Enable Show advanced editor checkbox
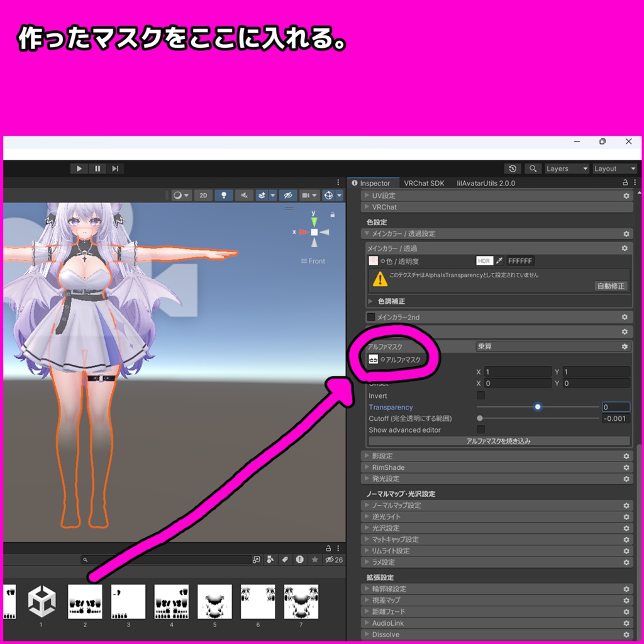The width and height of the screenshot is (644, 644). (480, 430)
